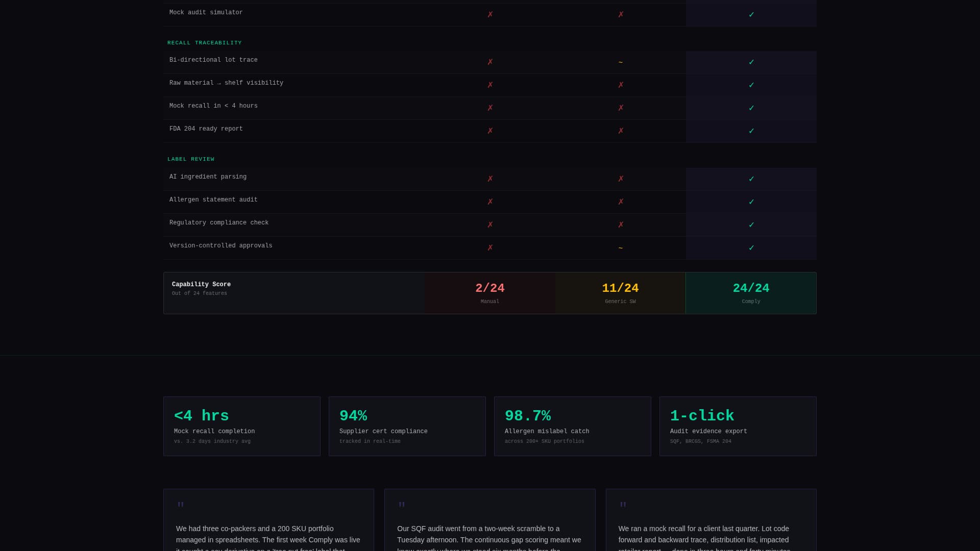Click Generic SW tilde for Version-controlled approvals

(621, 248)
